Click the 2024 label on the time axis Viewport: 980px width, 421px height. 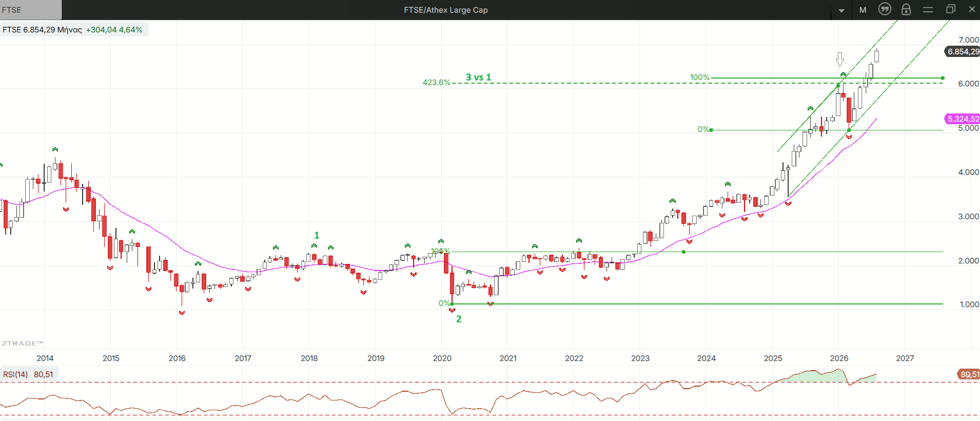(707, 358)
